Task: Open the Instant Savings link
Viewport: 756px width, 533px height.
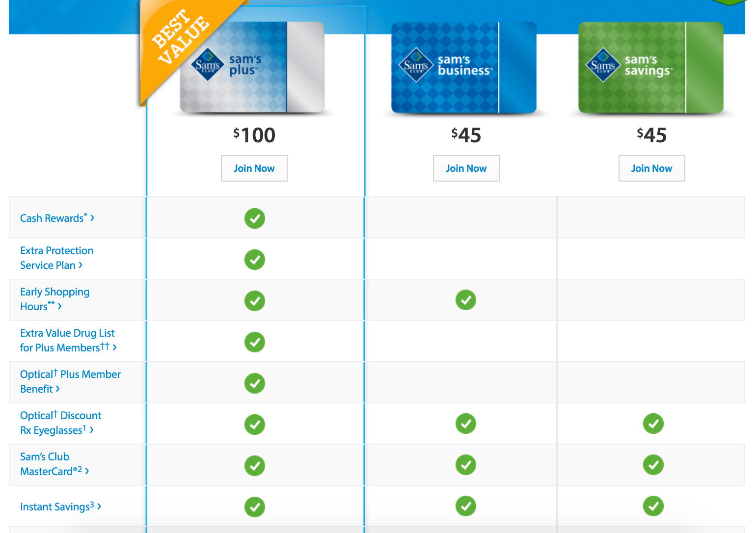Action: click(61, 506)
